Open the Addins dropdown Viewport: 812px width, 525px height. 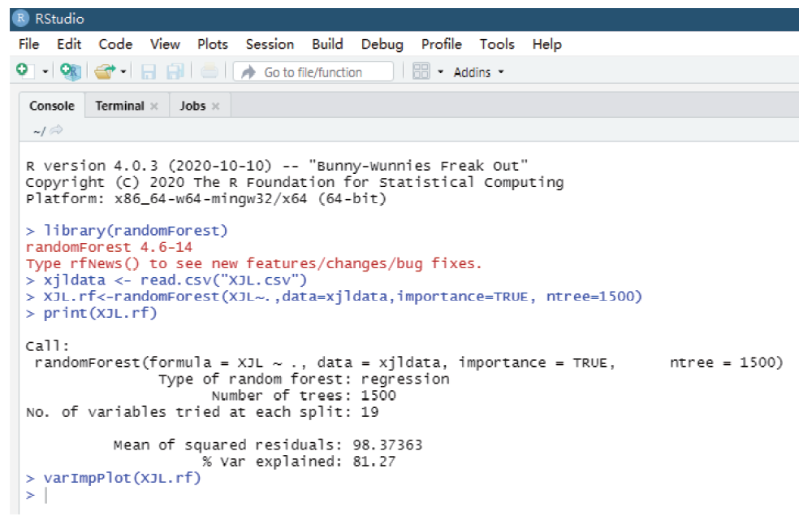tap(478, 72)
